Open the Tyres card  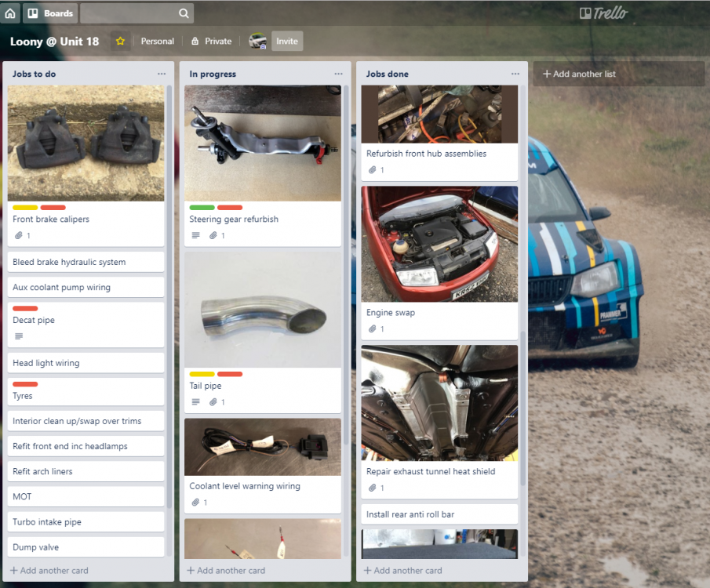tap(86, 392)
